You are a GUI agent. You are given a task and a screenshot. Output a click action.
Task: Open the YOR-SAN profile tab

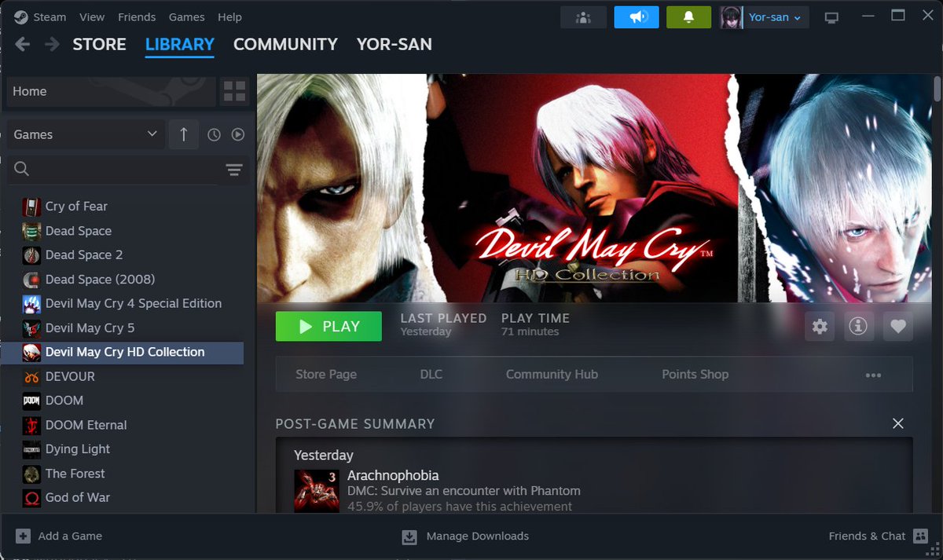pos(394,45)
